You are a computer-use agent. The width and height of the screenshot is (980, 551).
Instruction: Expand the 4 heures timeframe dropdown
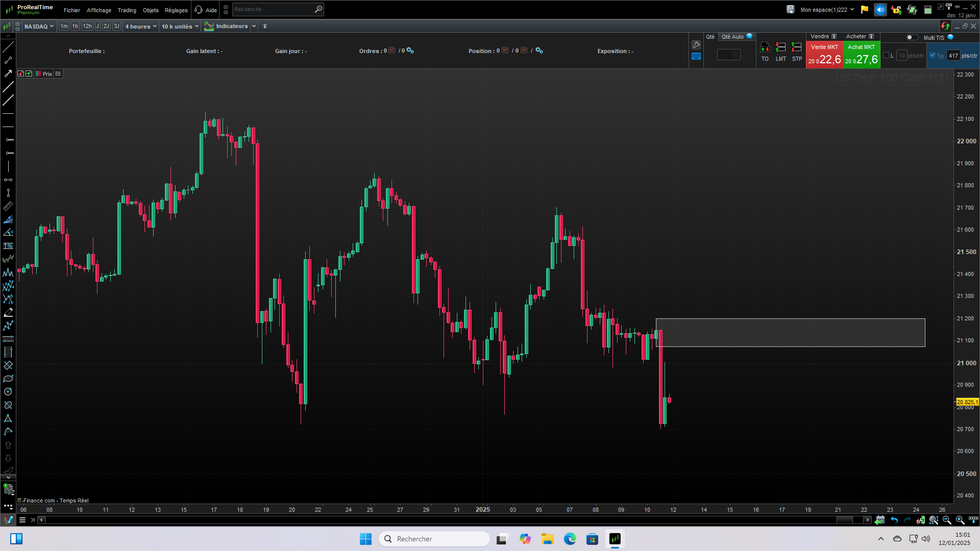(141, 26)
